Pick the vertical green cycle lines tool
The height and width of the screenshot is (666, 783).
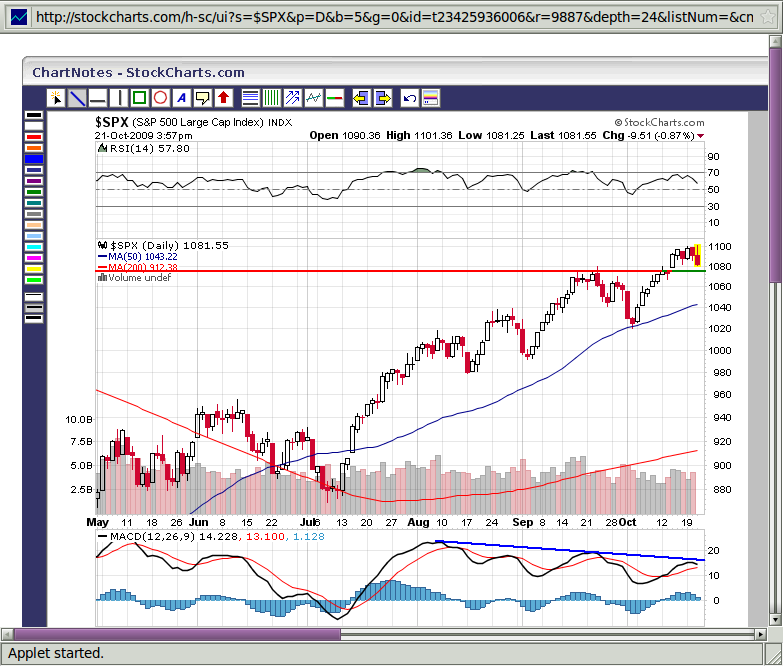coord(271,98)
